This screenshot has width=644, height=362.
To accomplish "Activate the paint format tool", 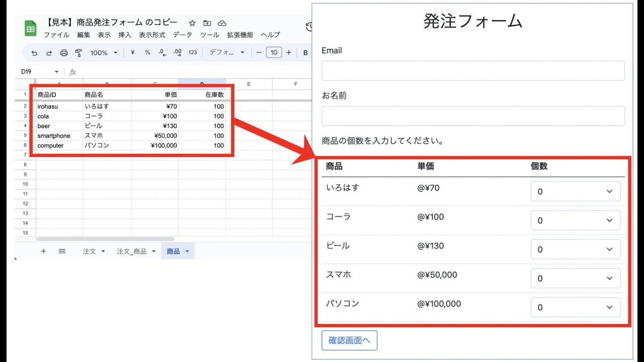I will pyautogui.click(x=78, y=53).
